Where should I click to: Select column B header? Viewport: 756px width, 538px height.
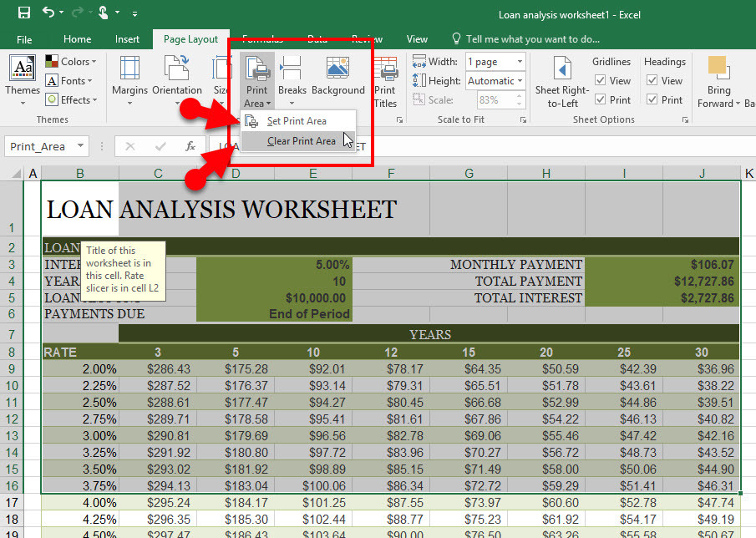pyautogui.click(x=80, y=173)
